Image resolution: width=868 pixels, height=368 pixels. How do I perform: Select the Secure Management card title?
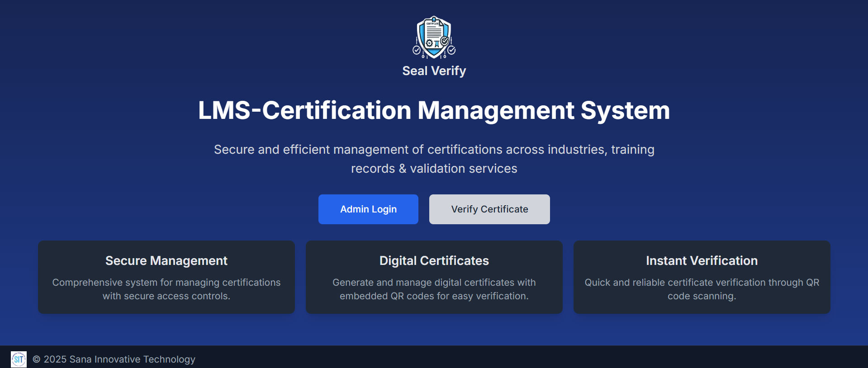coord(166,261)
